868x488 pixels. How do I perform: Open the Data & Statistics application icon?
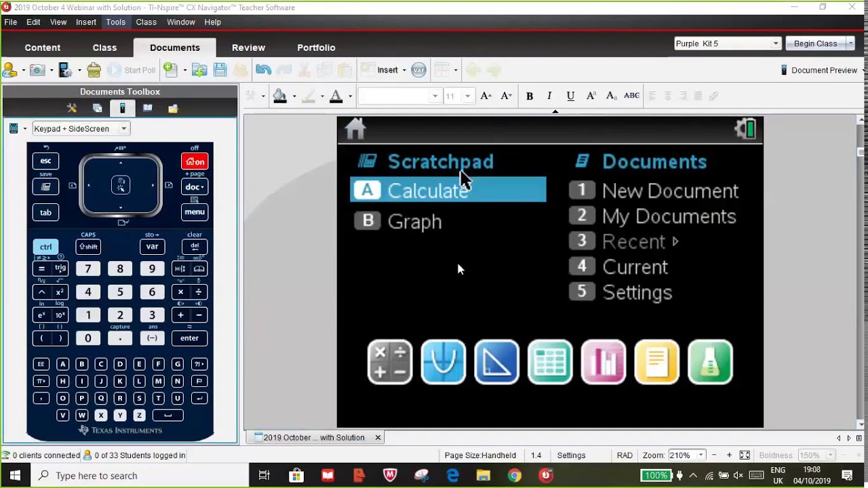[604, 362]
